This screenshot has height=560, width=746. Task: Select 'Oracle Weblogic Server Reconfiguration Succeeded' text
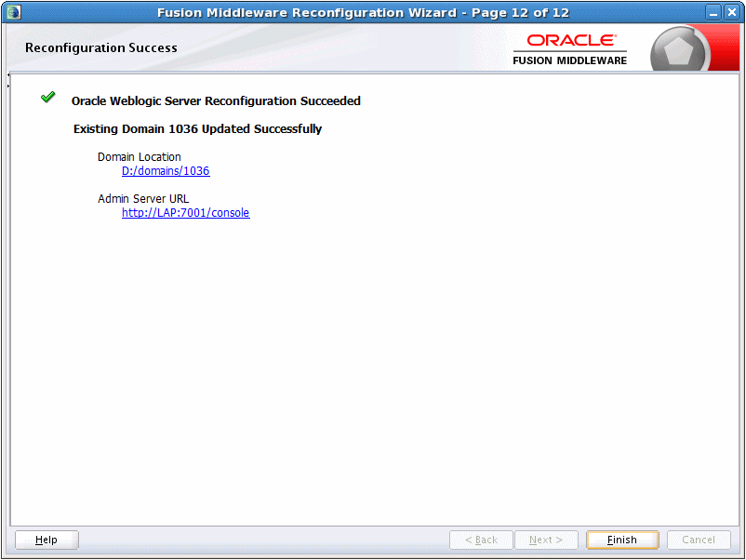(216, 100)
